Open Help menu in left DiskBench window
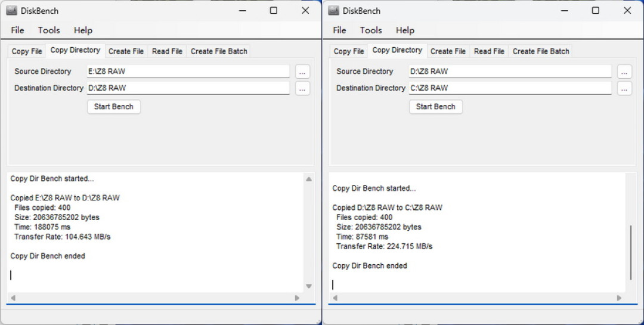The width and height of the screenshot is (644, 325). coord(83,30)
